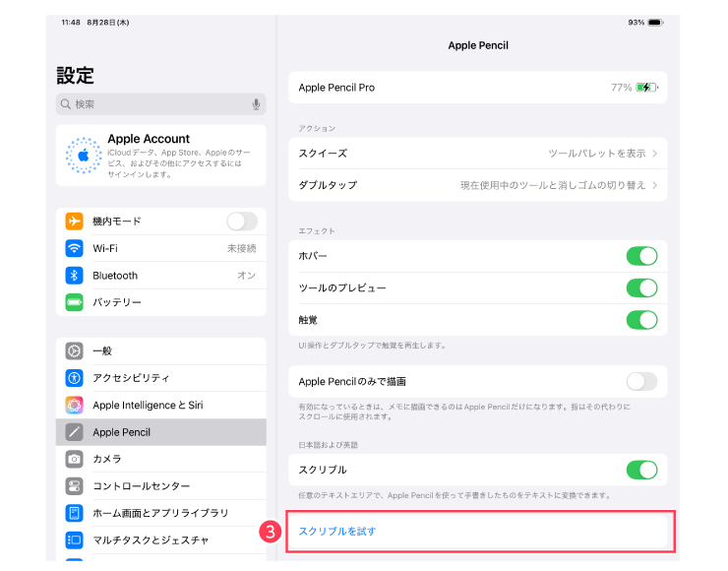Tap the Apple Account logo icon

point(84,156)
